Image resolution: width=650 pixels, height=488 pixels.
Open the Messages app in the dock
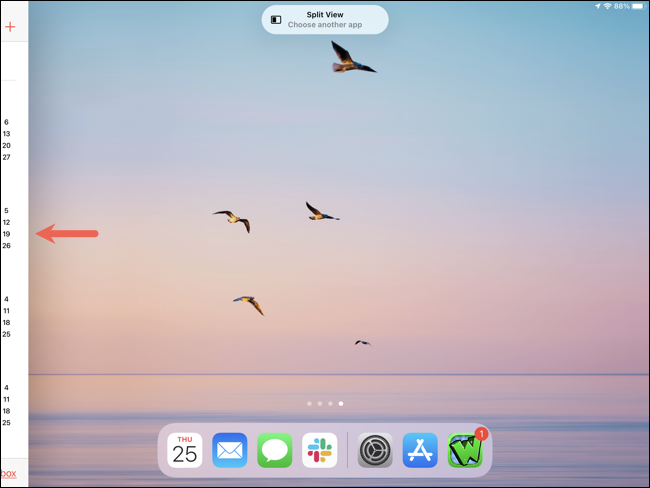click(274, 450)
